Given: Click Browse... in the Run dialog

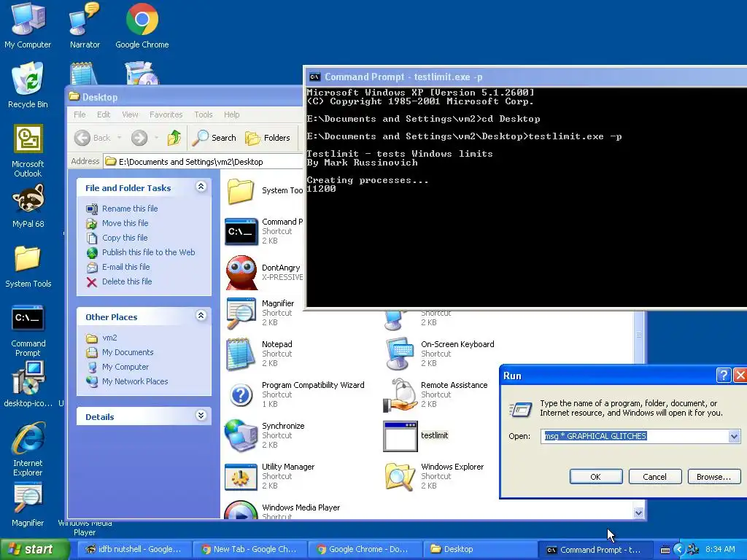Looking at the screenshot, I should point(713,477).
